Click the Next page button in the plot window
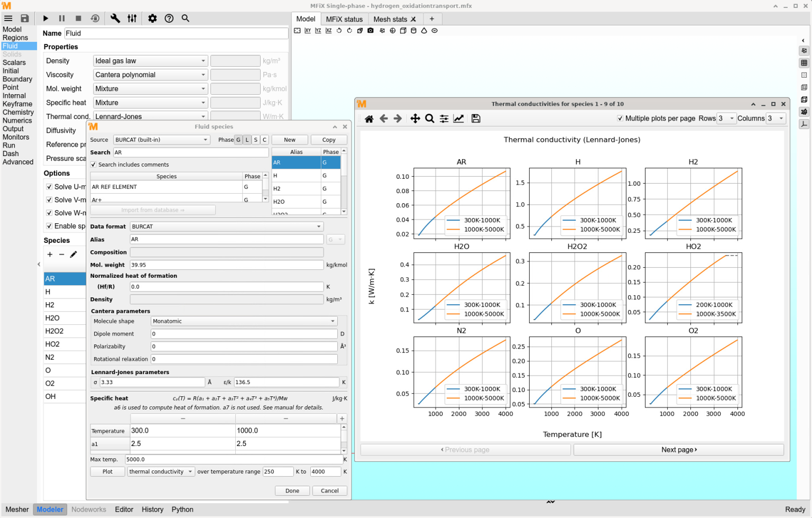This screenshot has height=518, width=812. [x=678, y=449]
